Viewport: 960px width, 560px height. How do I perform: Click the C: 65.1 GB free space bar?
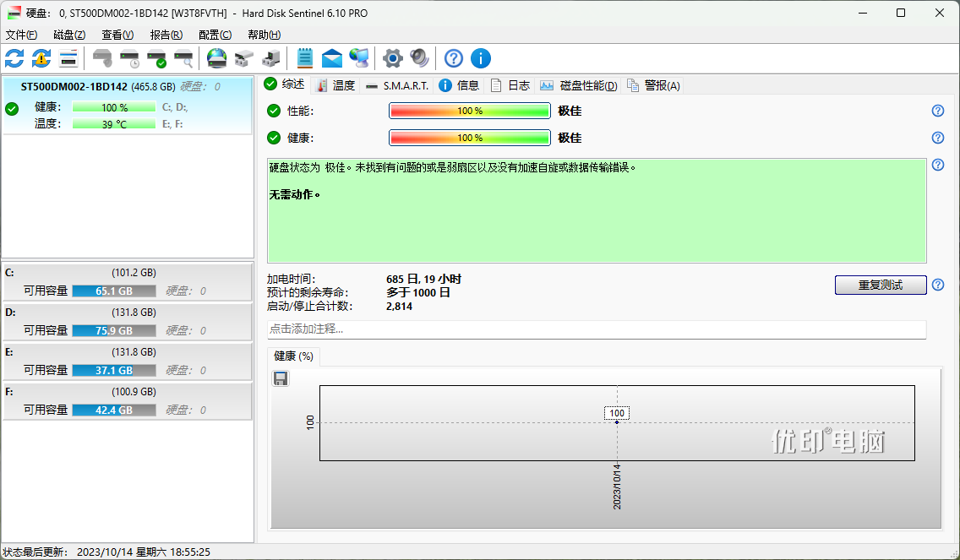click(x=114, y=291)
